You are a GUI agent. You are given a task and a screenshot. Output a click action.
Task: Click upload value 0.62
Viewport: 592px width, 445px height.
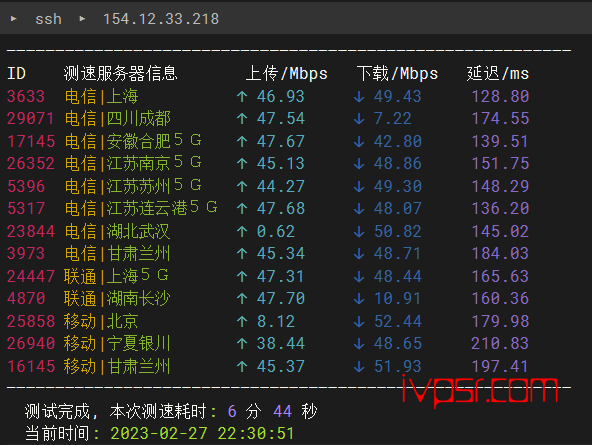(276, 231)
